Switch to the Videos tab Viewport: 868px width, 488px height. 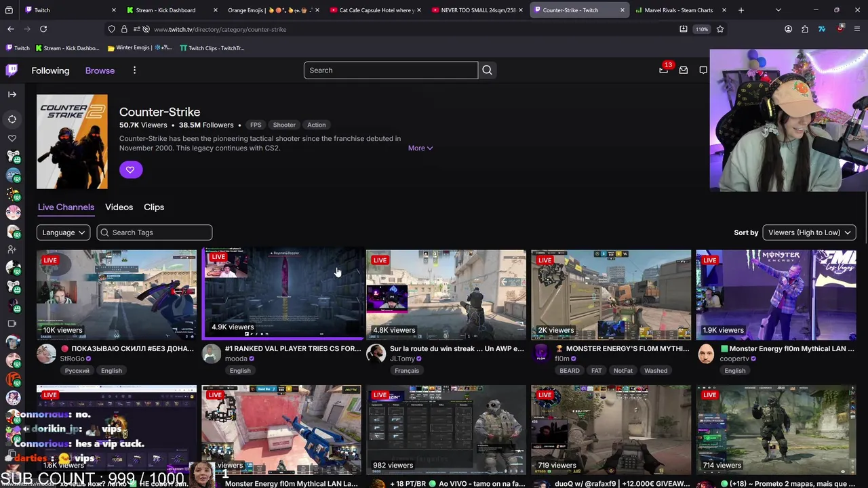tap(119, 207)
